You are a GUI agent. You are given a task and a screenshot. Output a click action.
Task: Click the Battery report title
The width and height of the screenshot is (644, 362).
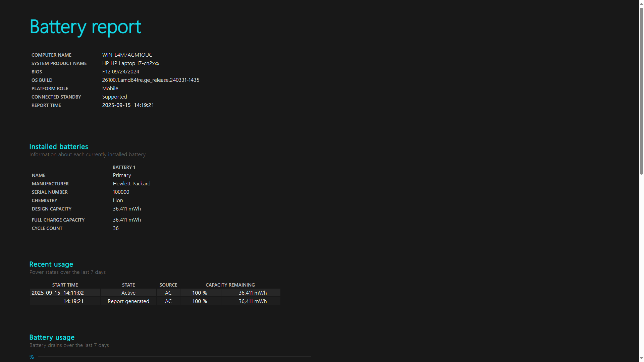86,26
